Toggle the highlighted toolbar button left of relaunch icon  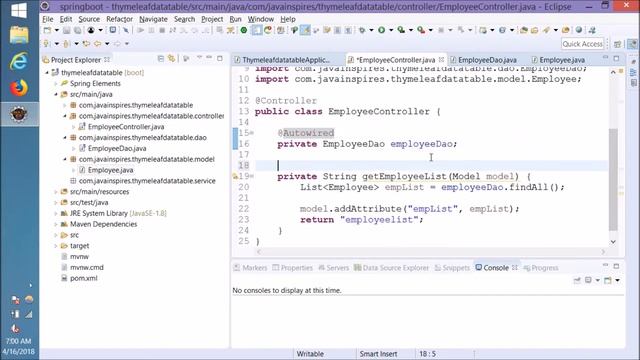257,30
